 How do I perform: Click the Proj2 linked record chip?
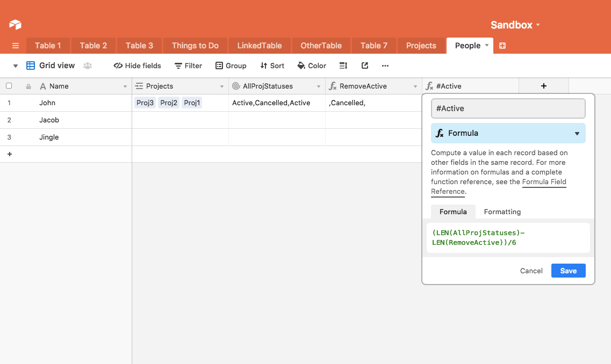(169, 103)
